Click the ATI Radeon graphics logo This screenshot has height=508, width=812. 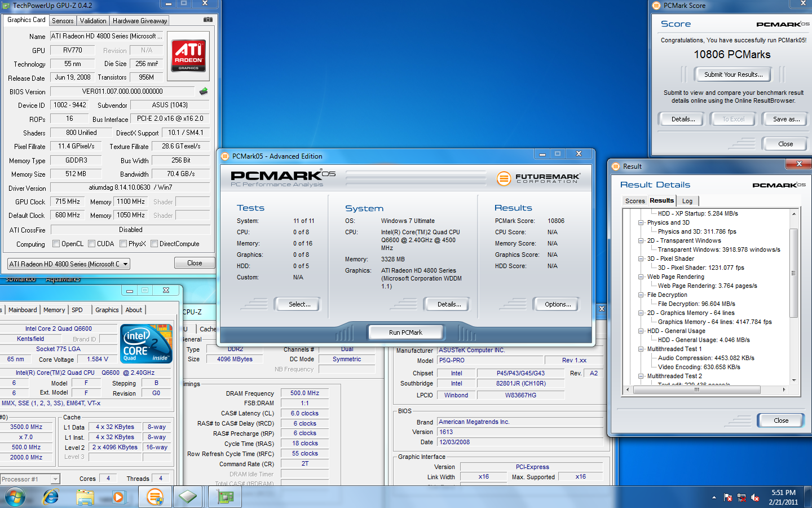tap(188, 55)
